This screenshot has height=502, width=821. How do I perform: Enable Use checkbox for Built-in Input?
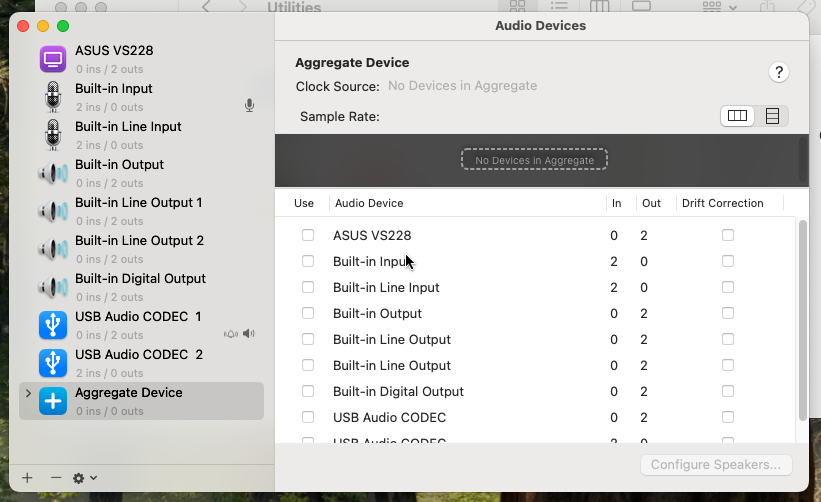coord(308,261)
